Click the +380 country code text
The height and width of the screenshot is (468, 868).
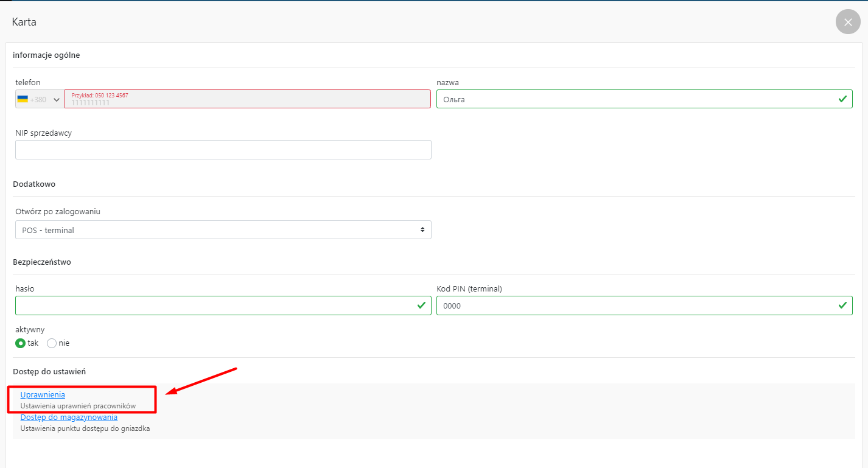click(x=38, y=100)
